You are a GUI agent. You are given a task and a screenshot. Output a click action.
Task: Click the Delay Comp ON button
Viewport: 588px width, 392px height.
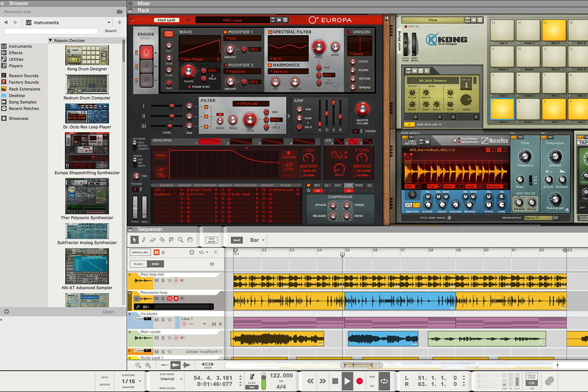pos(532,384)
